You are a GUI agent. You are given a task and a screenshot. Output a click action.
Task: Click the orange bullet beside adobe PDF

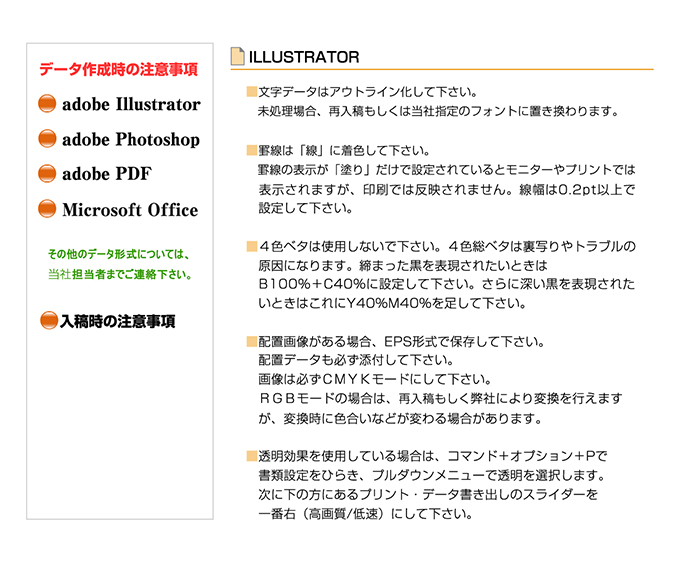(47, 173)
